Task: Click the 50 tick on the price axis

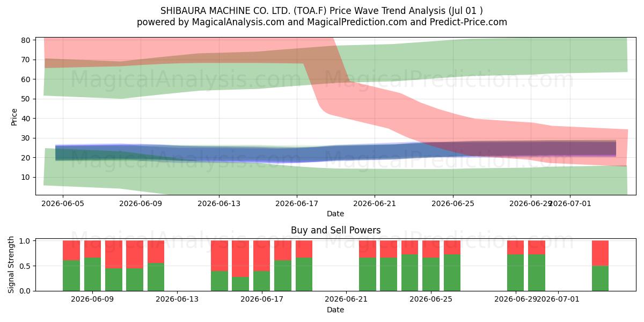Action: [x=26, y=99]
